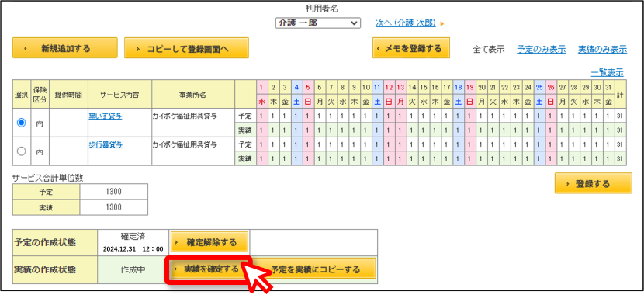Click day 1 予定 cell for 車いす貸与
The height and width of the screenshot is (302, 644).
[x=261, y=116]
